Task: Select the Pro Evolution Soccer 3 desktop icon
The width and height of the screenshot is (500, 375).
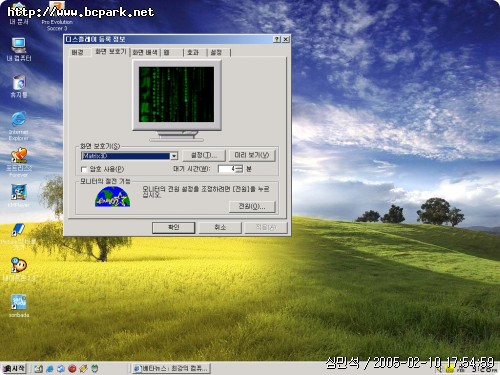Action: click(x=57, y=16)
